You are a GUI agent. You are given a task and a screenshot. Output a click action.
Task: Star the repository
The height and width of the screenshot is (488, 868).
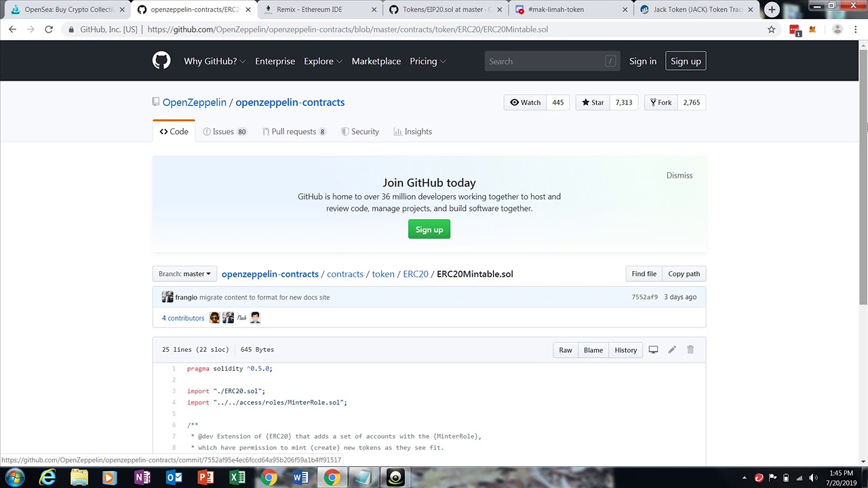click(593, 102)
